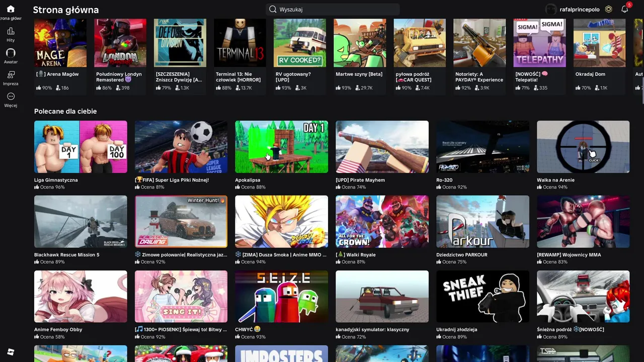
Task: Open the Zimowe polowanie Winter Hunt thumbnail
Action: click(181, 222)
